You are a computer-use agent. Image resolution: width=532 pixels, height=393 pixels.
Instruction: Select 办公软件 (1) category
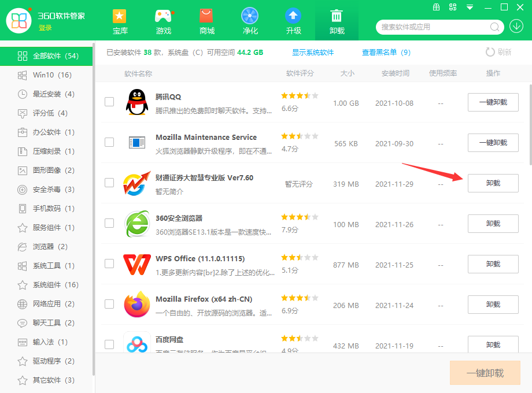[x=46, y=132]
